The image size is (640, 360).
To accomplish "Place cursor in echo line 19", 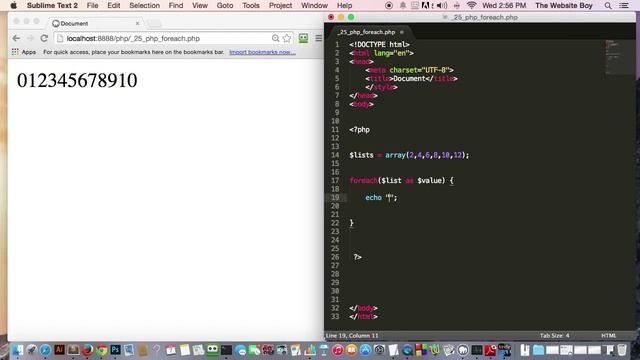I will [381, 198].
